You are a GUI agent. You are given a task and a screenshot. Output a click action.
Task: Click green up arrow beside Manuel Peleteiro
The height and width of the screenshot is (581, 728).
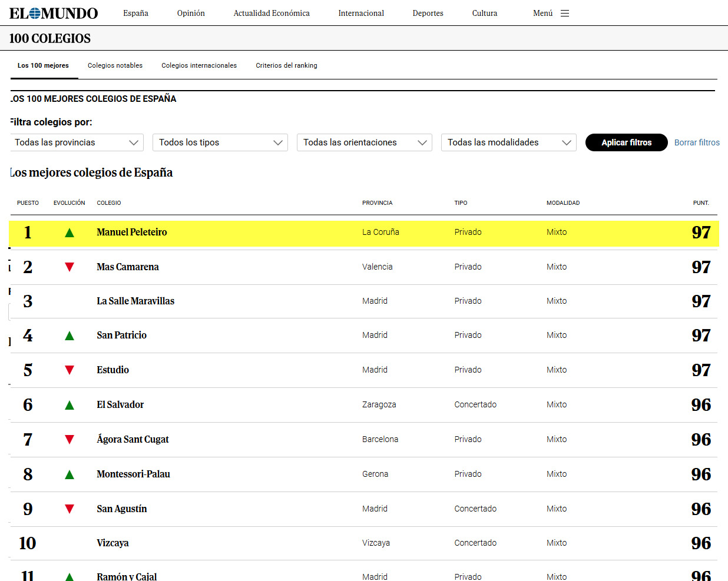pyautogui.click(x=70, y=233)
